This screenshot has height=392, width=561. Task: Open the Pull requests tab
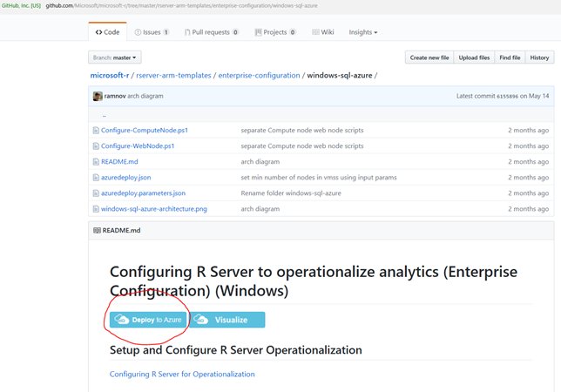pyautogui.click(x=212, y=32)
